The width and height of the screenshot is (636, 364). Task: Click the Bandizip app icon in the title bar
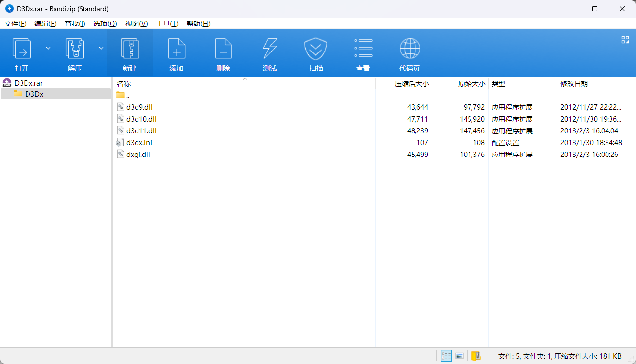9,9
